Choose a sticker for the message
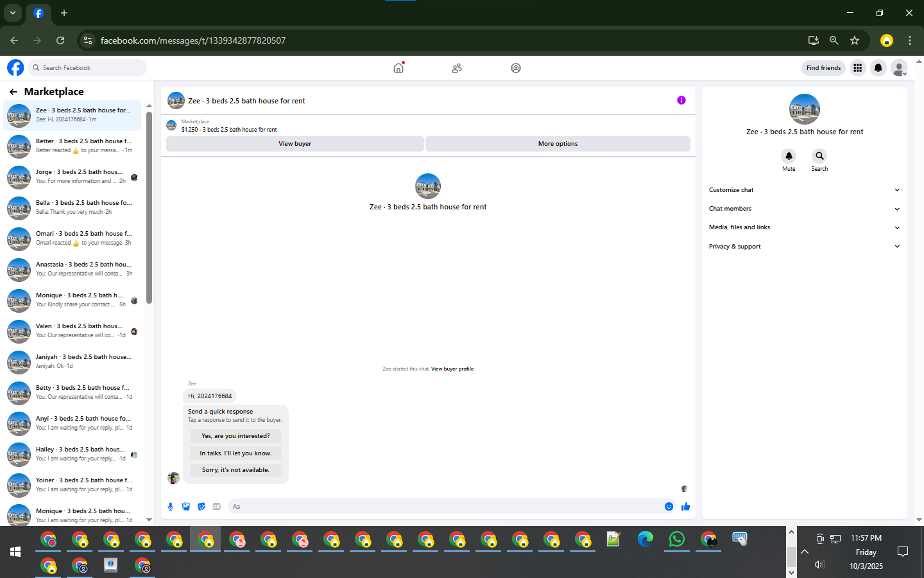The width and height of the screenshot is (924, 578). pos(201,507)
